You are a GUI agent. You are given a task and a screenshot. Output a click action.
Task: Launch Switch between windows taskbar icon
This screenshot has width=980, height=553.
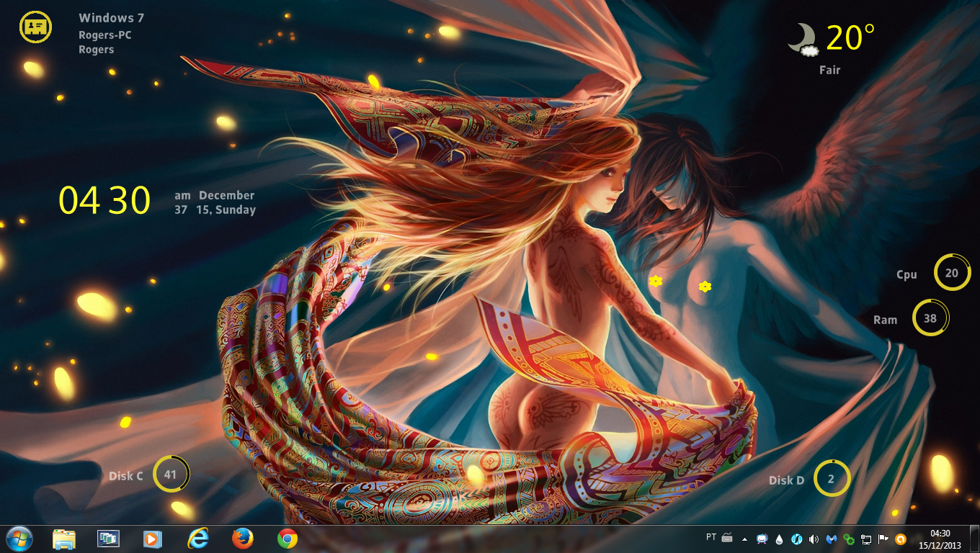[x=109, y=539]
